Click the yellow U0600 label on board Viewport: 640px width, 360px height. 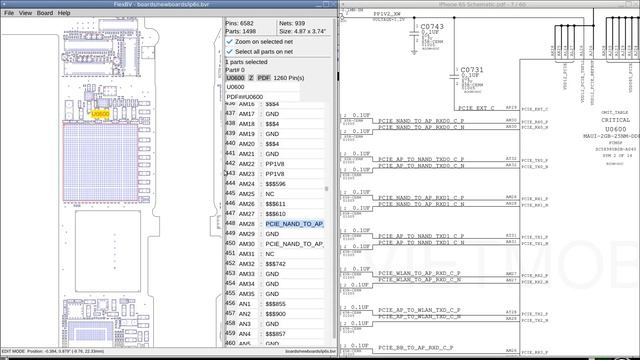(100, 114)
